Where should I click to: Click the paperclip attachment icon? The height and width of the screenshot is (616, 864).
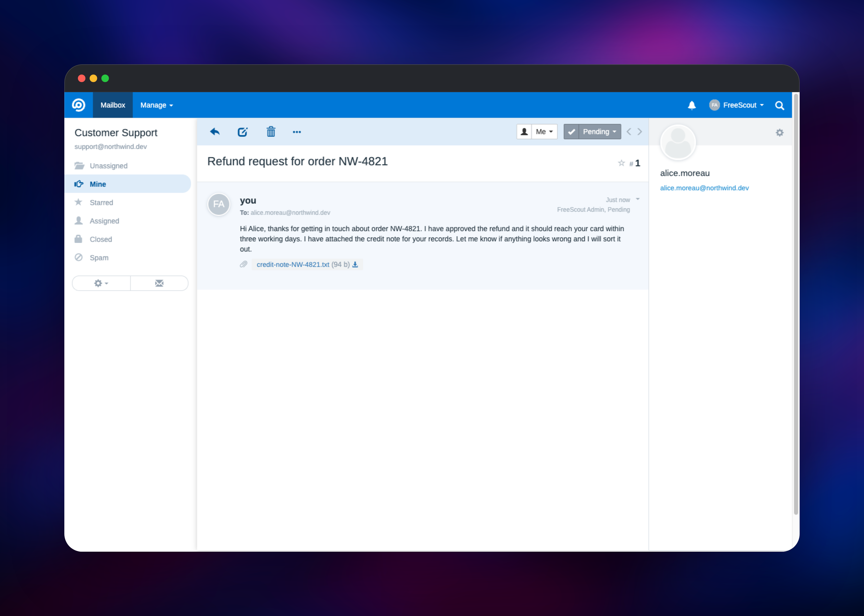tap(244, 264)
